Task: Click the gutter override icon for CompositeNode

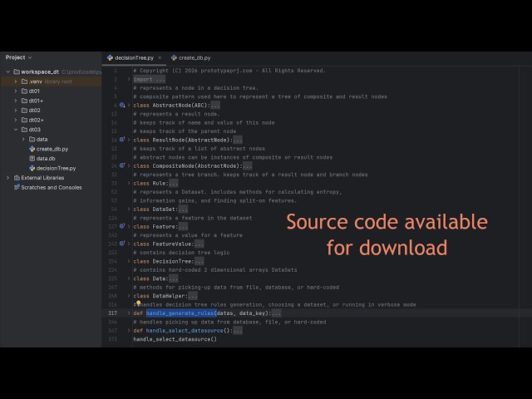Action: [x=122, y=166]
